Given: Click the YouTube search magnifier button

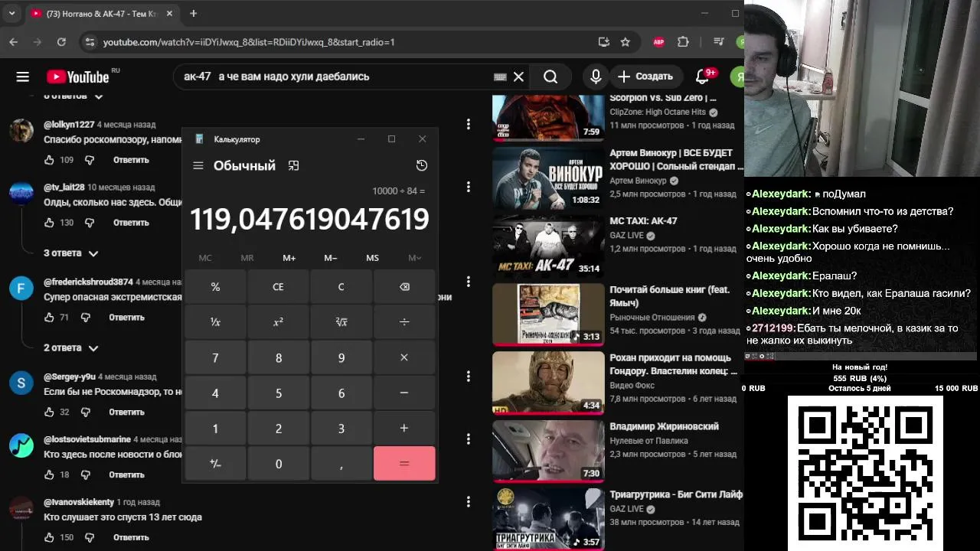Looking at the screenshot, I should pos(550,77).
